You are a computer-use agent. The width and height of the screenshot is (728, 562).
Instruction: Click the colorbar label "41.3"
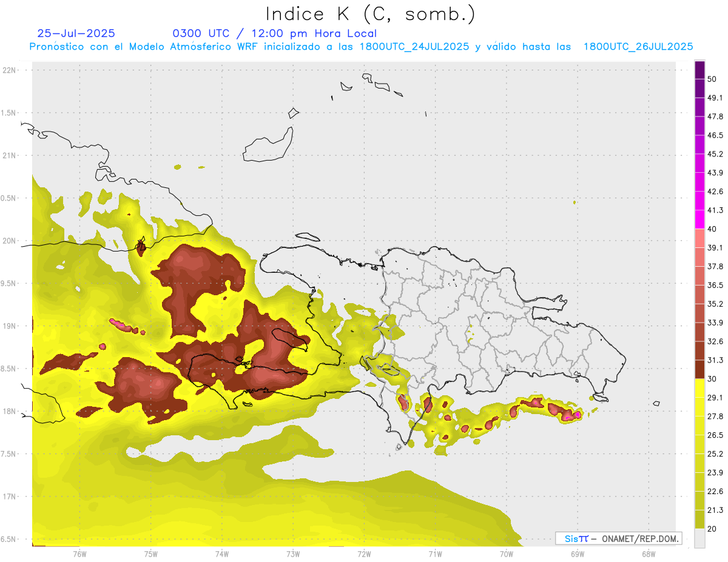click(715, 210)
